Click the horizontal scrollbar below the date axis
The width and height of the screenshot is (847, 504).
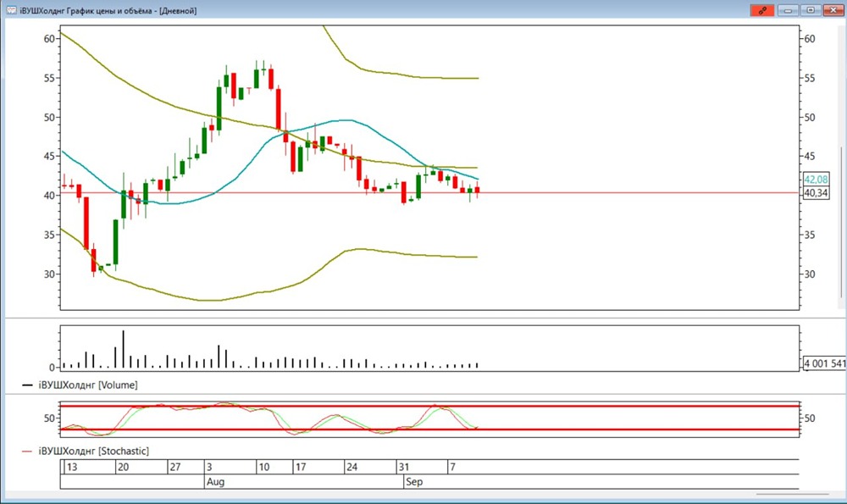tap(792, 494)
